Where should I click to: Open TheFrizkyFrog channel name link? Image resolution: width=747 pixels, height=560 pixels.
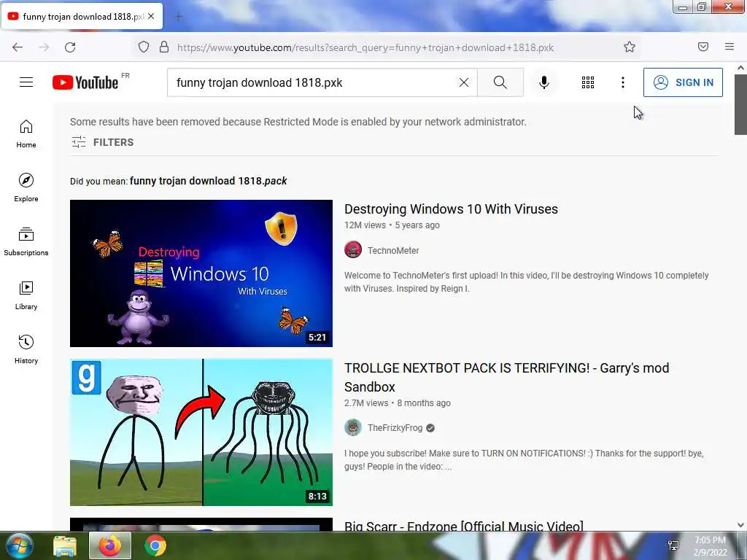(395, 427)
